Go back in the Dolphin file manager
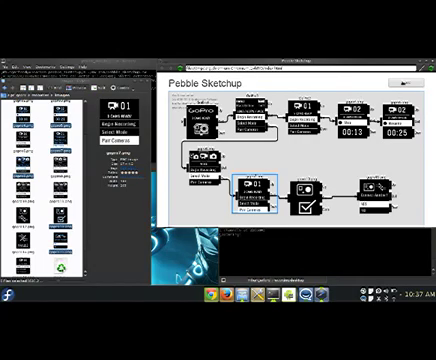Screen dimensions: 436x360 (x=4, y=88)
